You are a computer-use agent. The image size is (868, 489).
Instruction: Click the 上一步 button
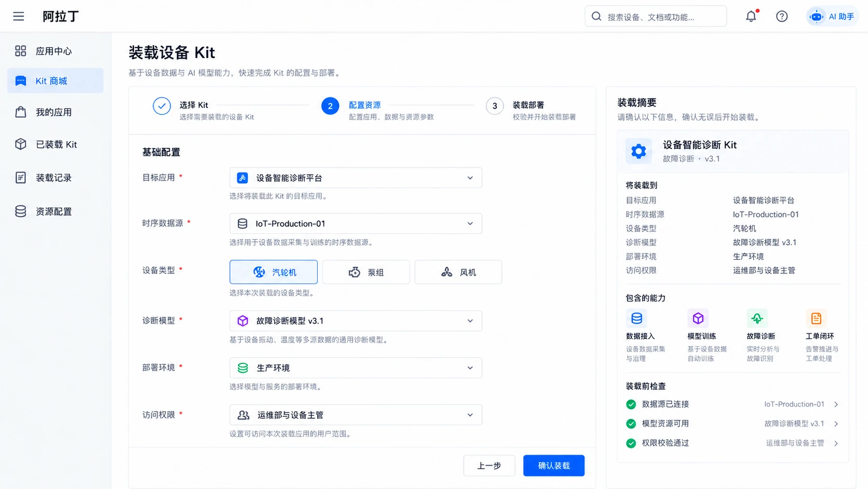coord(489,466)
